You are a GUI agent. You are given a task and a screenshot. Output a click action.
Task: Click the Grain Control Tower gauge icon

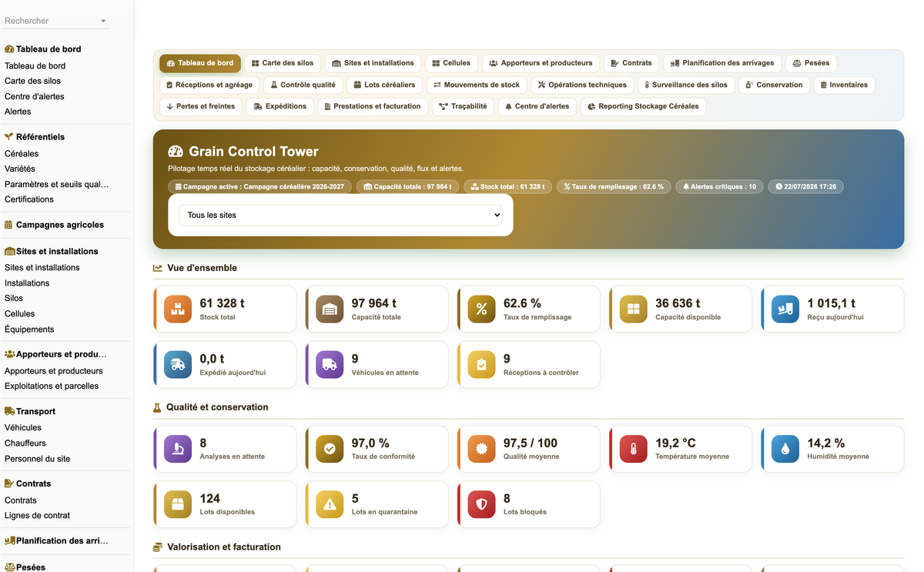176,152
